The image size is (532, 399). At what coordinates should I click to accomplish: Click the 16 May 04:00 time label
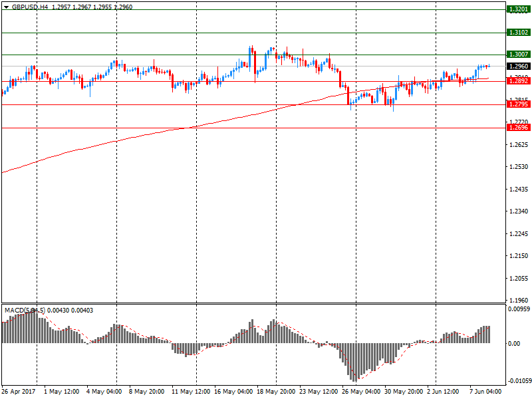click(233, 392)
